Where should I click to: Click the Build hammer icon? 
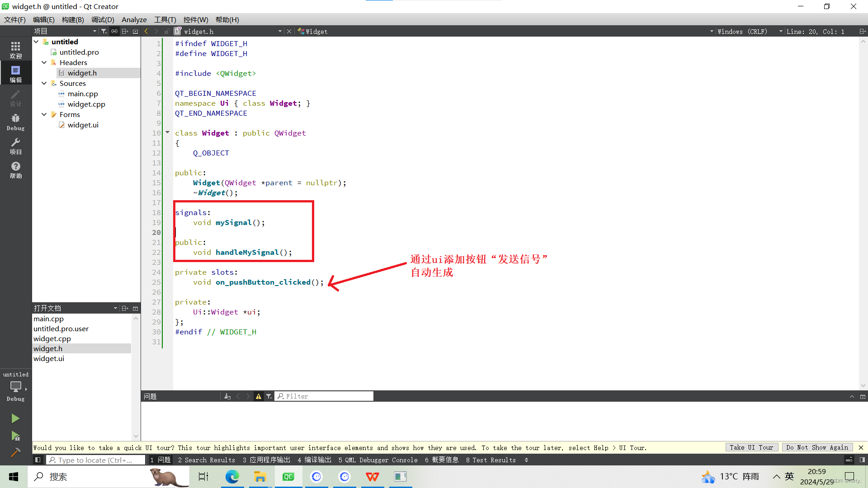point(15,452)
